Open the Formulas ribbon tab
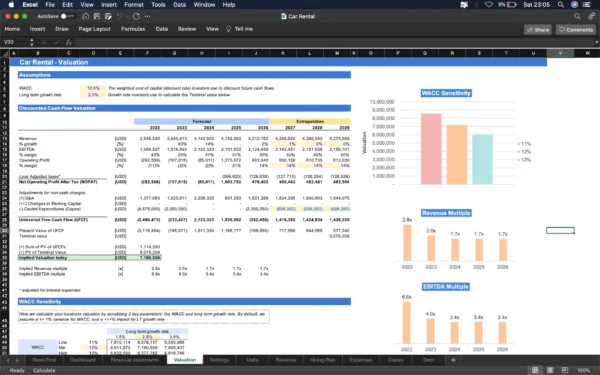This screenshot has height=375, width=600. (x=133, y=29)
